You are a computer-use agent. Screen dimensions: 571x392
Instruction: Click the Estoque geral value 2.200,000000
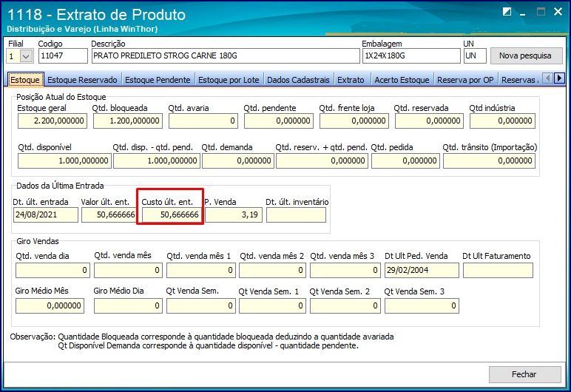53,121
